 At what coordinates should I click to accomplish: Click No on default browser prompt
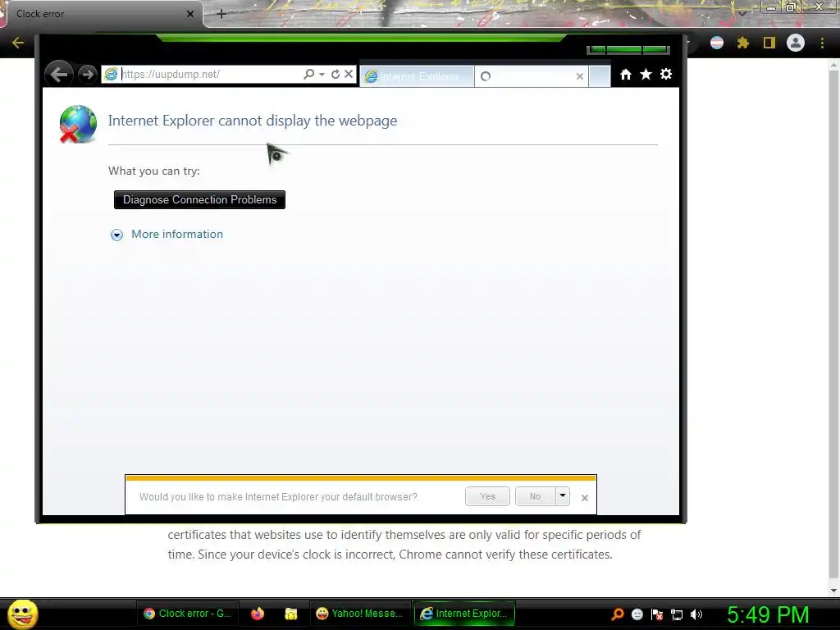pos(535,496)
